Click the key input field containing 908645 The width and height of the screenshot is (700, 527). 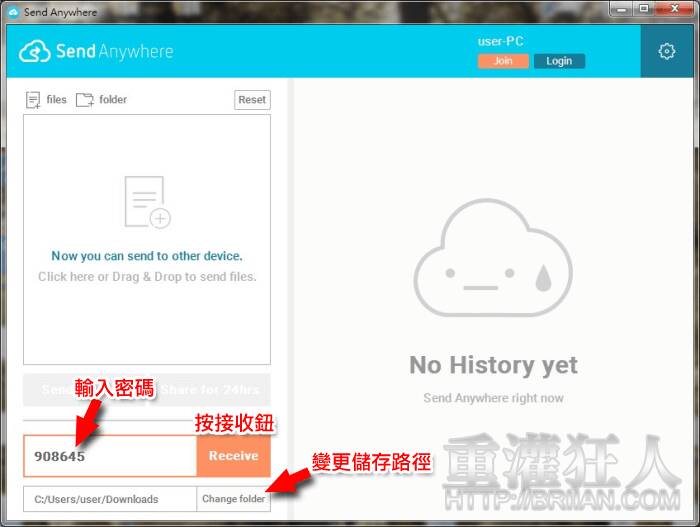coord(110,456)
